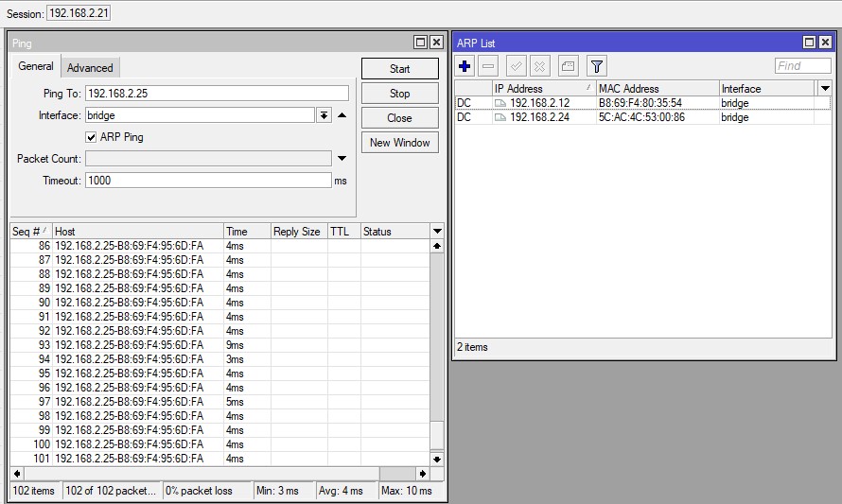The height and width of the screenshot is (504, 842).
Task: Select ARP entry 192.168.2.12
Action: [x=642, y=103]
